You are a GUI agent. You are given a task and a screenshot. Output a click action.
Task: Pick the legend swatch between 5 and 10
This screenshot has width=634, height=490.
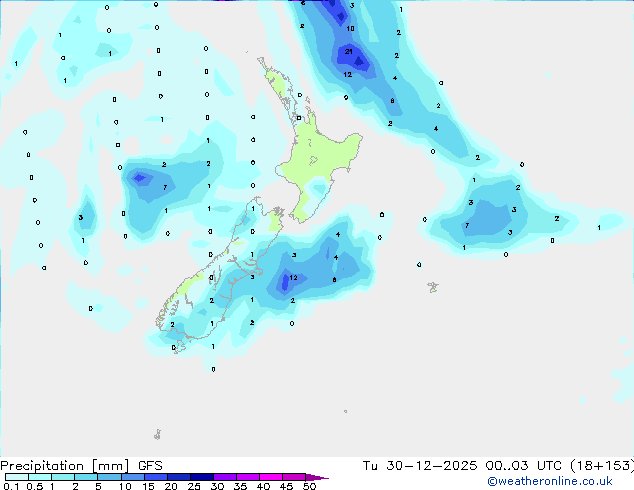[x=109, y=477]
